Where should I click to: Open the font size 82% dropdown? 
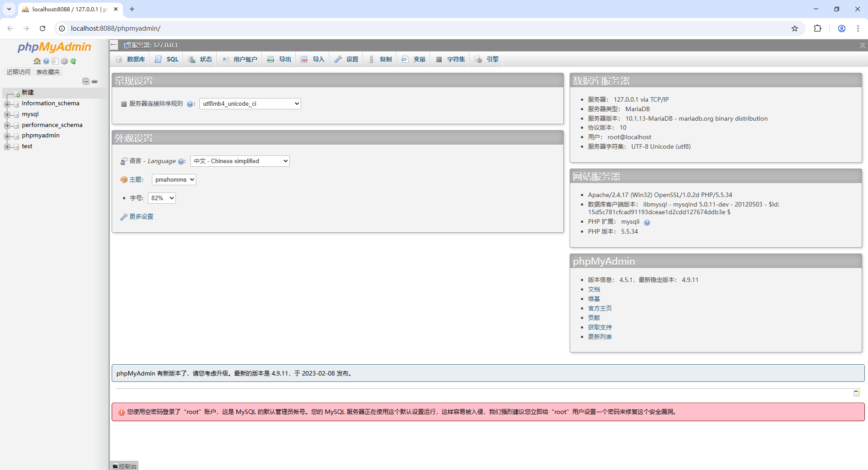pos(162,198)
